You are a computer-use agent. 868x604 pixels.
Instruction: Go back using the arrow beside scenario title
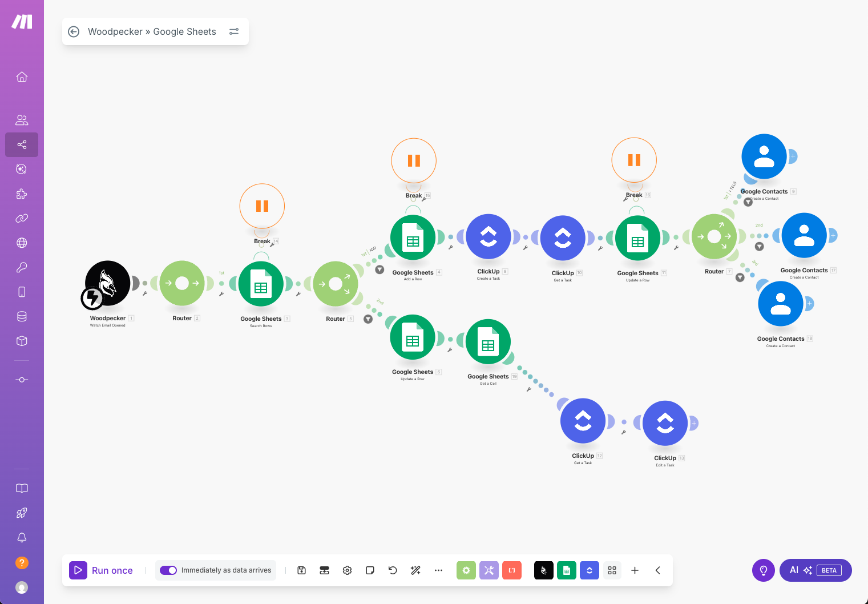tap(74, 31)
